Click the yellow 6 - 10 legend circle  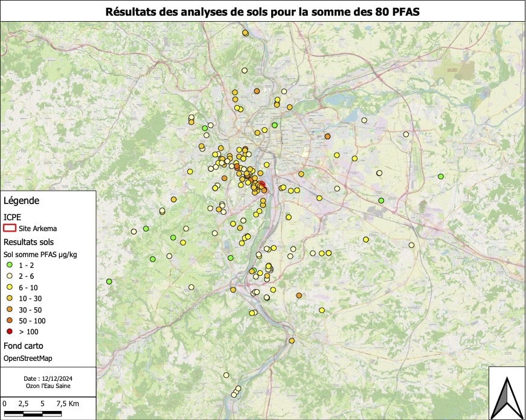click(9, 287)
